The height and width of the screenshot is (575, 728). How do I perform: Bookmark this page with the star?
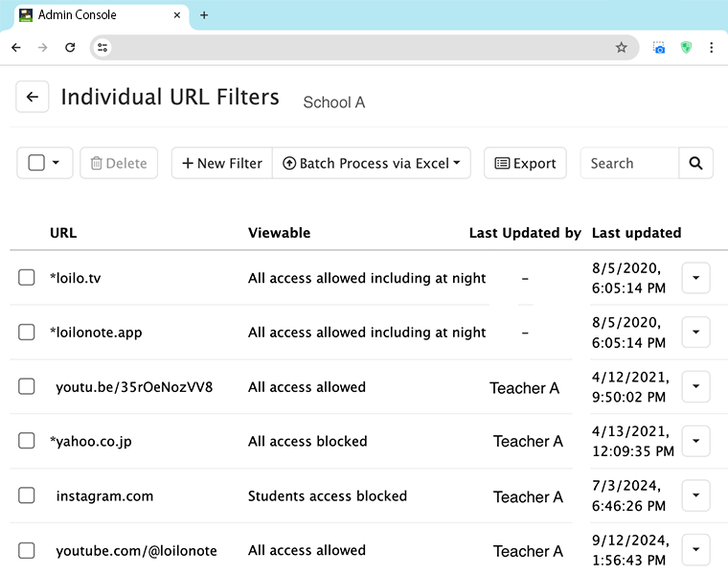(x=622, y=47)
